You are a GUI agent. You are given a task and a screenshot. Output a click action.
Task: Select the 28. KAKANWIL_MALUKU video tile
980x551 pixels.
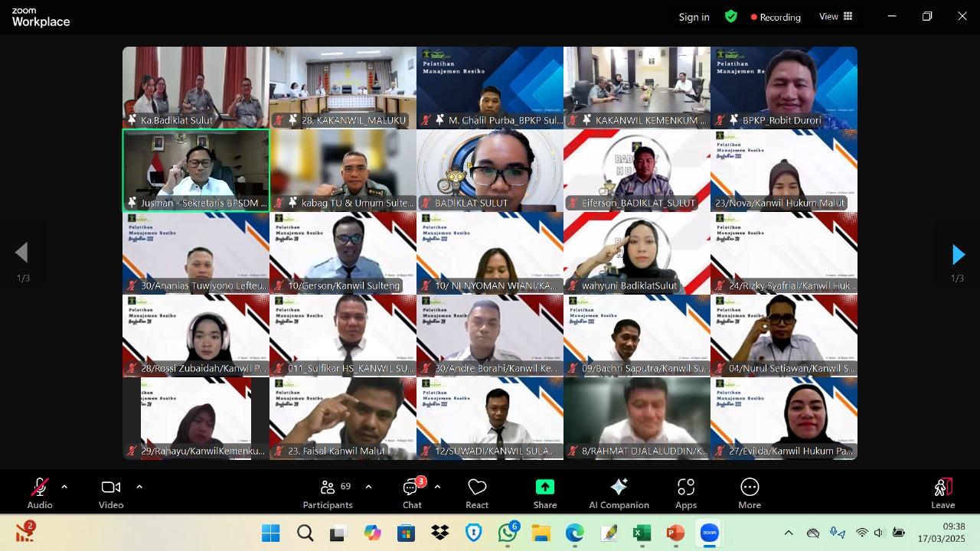(x=343, y=87)
